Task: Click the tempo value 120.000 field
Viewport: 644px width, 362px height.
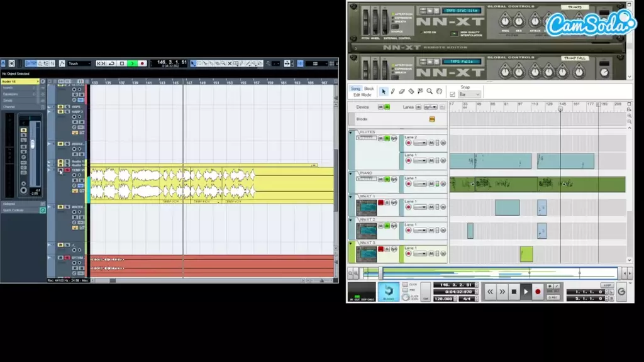Action: pyautogui.click(x=443, y=299)
